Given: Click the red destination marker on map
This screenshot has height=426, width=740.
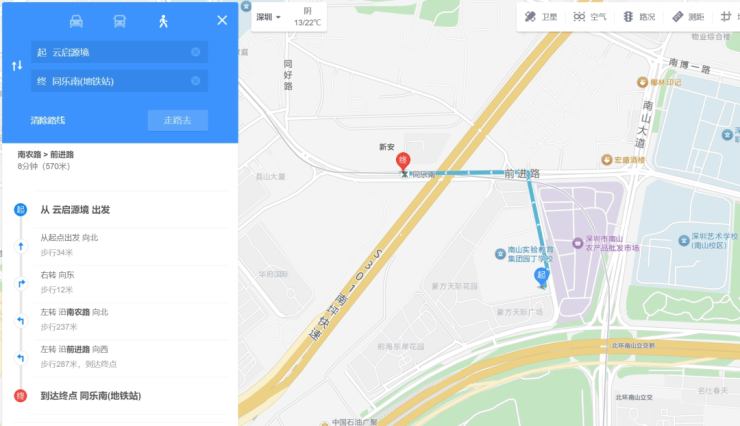Looking at the screenshot, I should pos(403,161).
